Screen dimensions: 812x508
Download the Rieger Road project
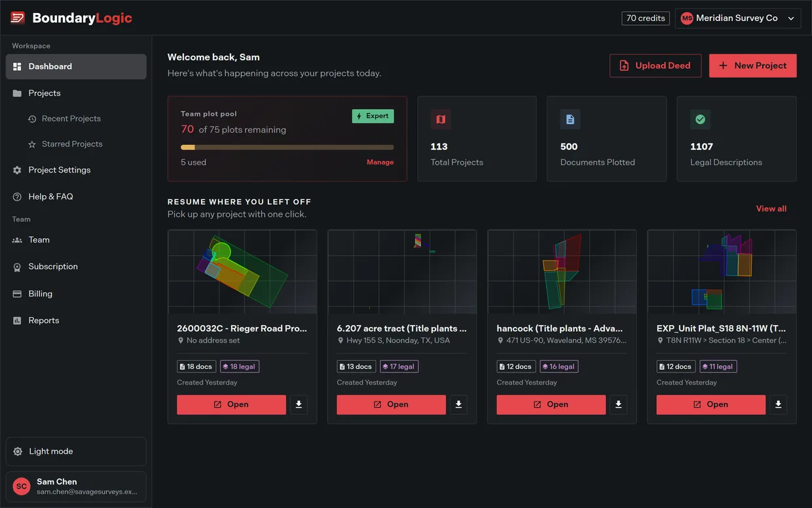[x=299, y=404]
